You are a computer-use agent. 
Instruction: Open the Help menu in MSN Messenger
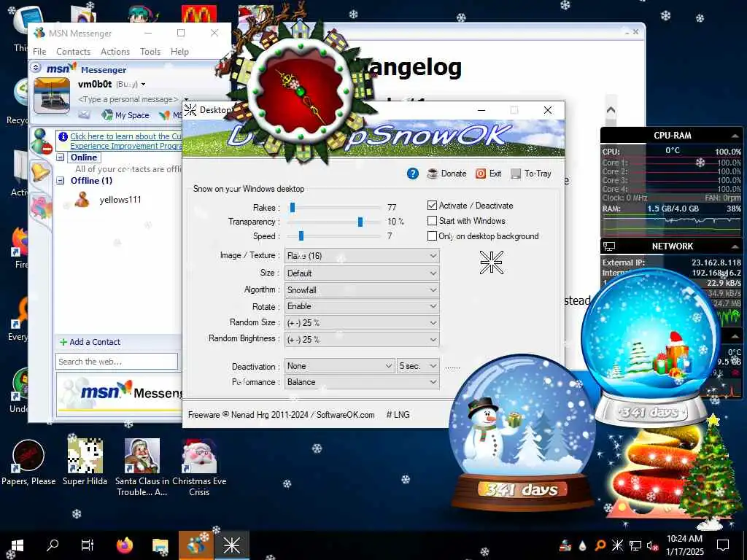point(179,52)
